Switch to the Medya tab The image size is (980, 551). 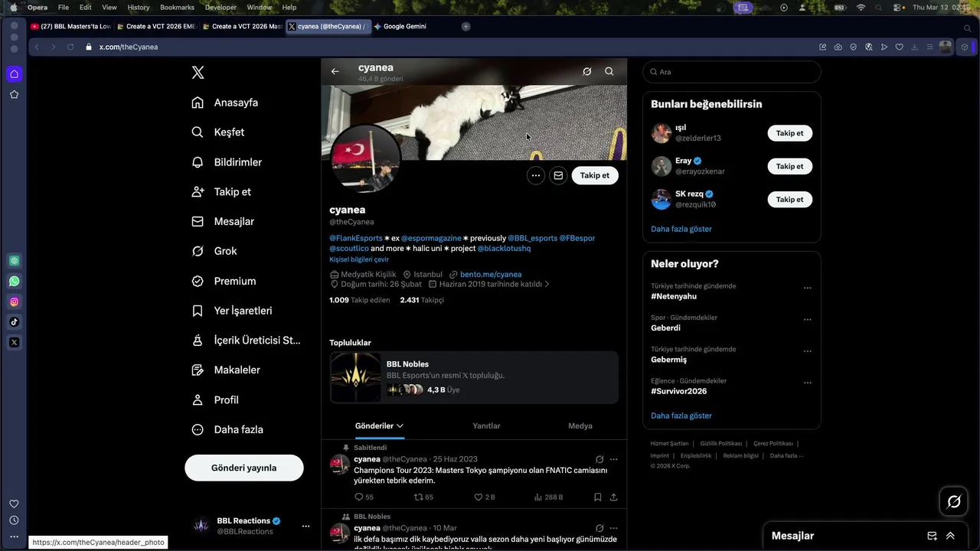point(580,425)
